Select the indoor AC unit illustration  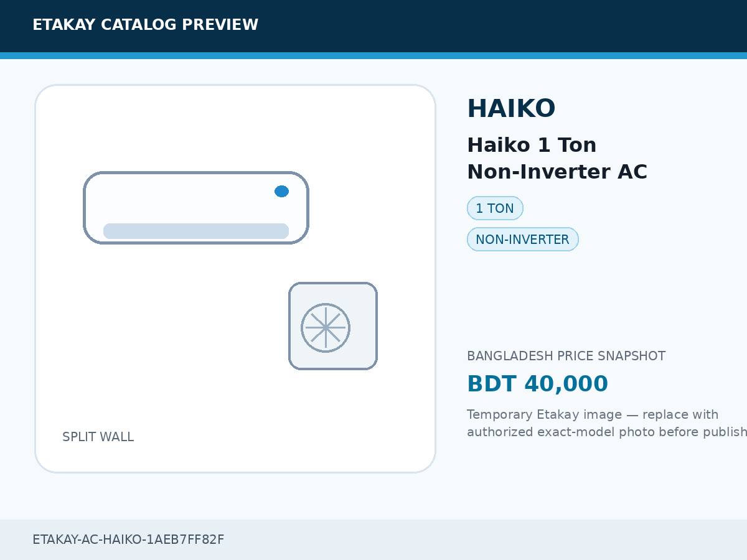coord(196,208)
